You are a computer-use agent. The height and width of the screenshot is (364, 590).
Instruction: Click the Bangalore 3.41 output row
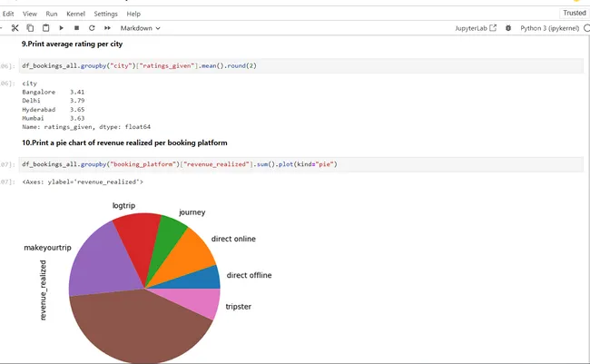click(x=53, y=92)
